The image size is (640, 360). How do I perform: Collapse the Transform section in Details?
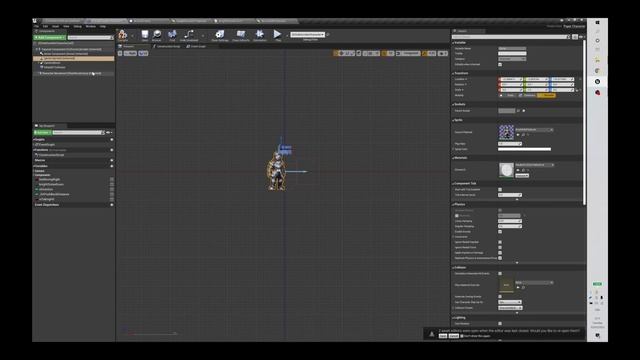[x=453, y=73]
